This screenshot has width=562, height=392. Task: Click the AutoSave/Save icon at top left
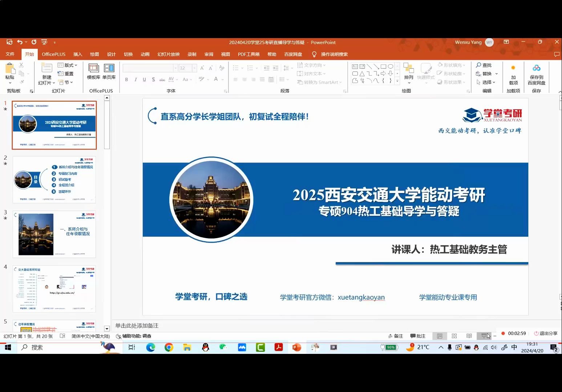click(9, 42)
